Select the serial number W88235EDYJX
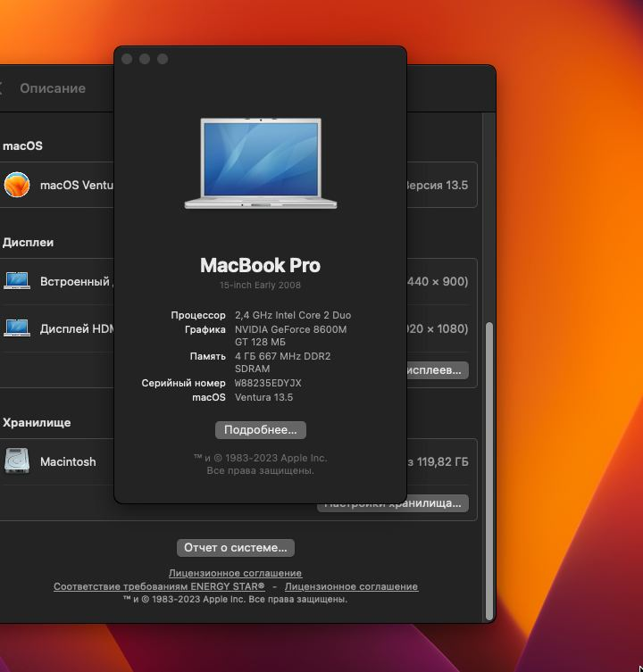Viewport: 643px width, 672px height. (x=268, y=383)
